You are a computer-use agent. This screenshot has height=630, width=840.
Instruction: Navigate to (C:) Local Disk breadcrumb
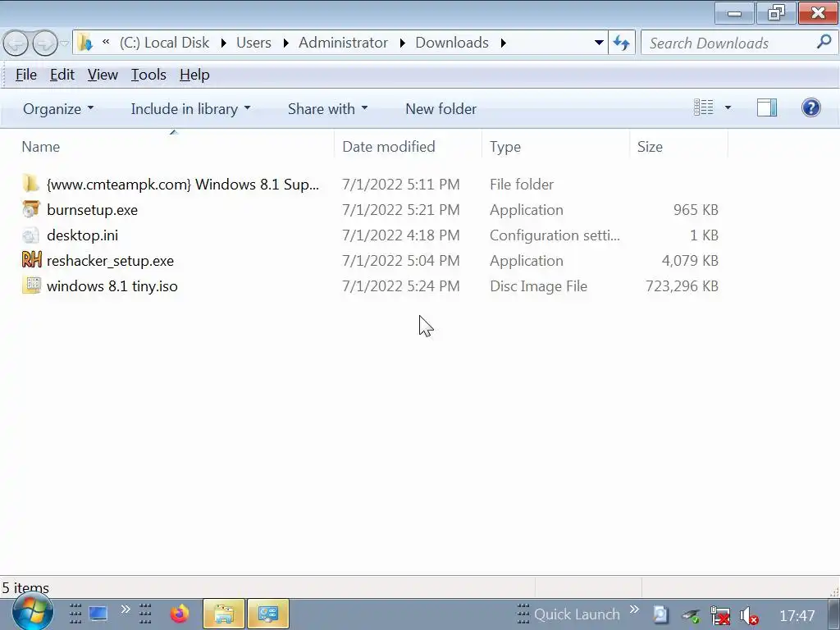(164, 43)
